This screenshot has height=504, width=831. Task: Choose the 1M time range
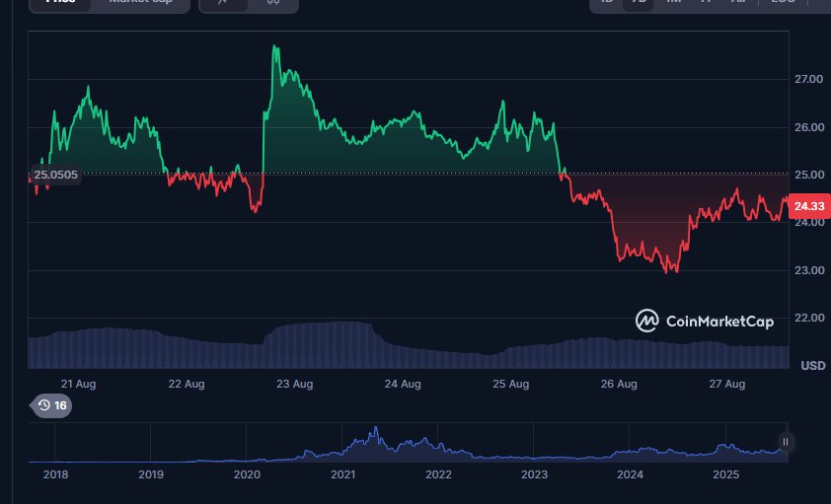[673, 3]
